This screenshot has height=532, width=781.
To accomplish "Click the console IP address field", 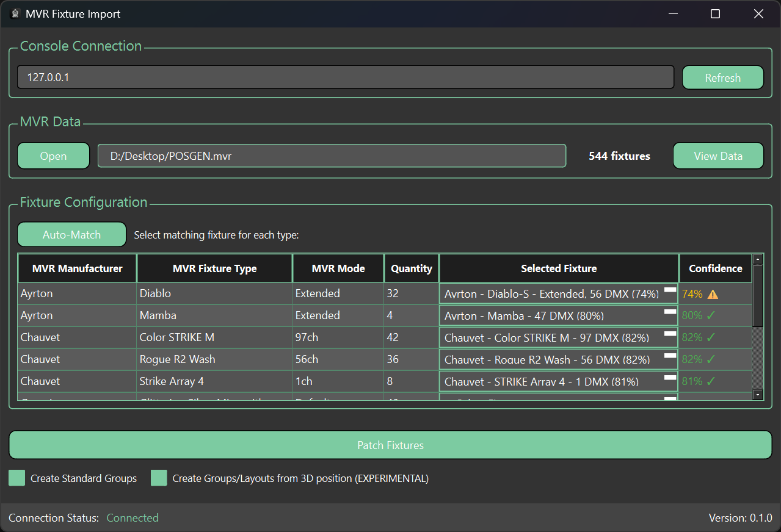I will tap(346, 77).
